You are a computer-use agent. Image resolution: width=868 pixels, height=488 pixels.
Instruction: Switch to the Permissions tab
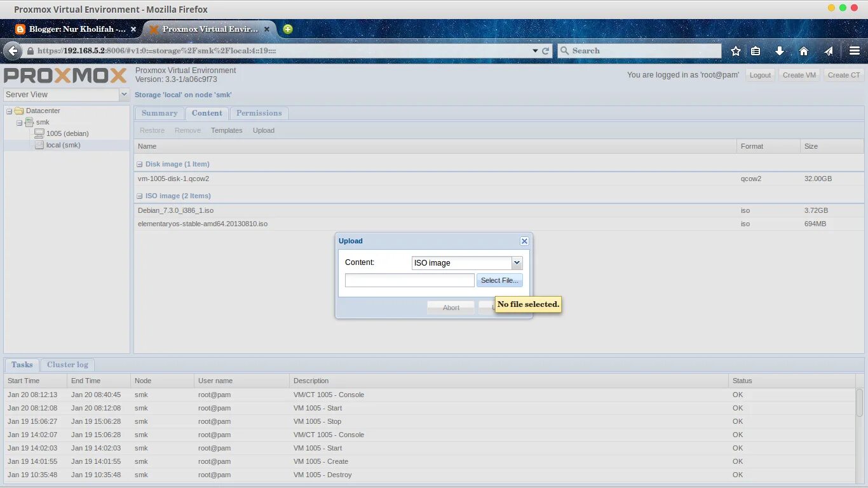point(259,113)
